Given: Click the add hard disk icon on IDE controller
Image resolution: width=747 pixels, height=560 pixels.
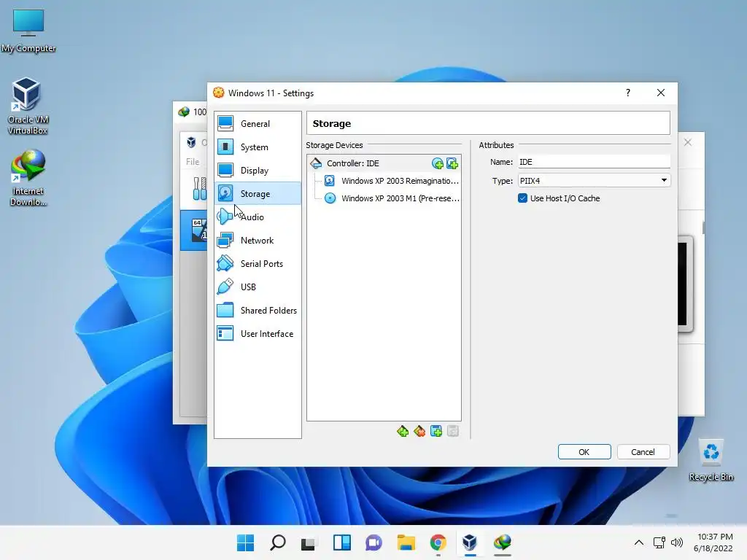Looking at the screenshot, I should coord(452,164).
